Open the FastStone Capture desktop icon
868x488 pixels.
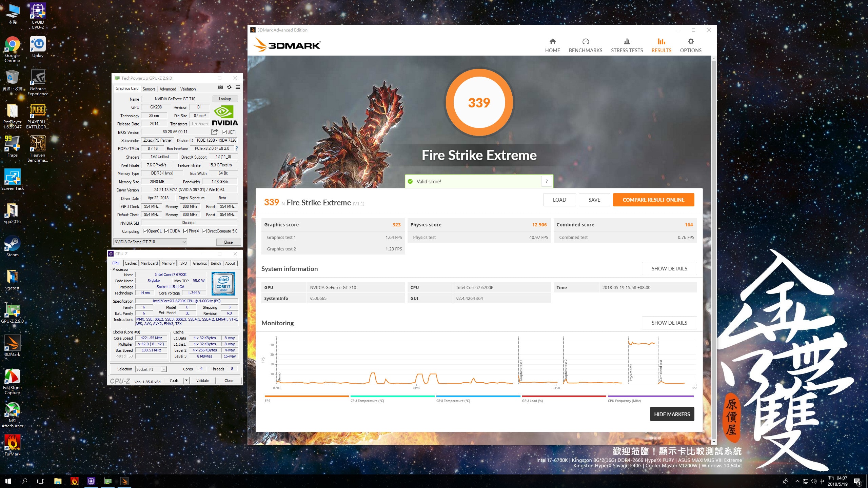coord(13,382)
